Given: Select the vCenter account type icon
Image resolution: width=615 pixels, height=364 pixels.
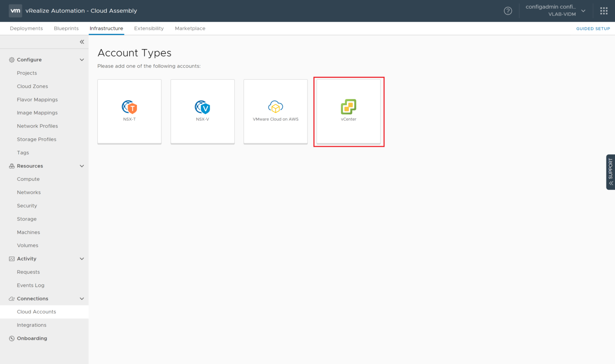Looking at the screenshot, I should pos(348,107).
